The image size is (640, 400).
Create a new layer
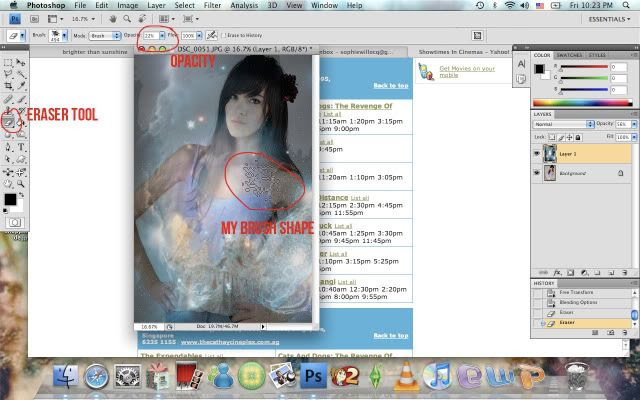tap(611, 273)
